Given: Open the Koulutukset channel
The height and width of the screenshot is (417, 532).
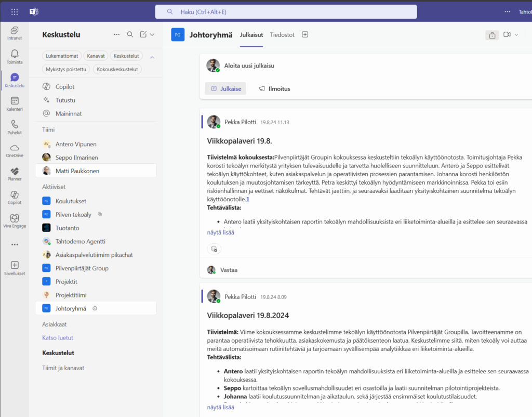Looking at the screenshot, I should (x=96, y=201).
